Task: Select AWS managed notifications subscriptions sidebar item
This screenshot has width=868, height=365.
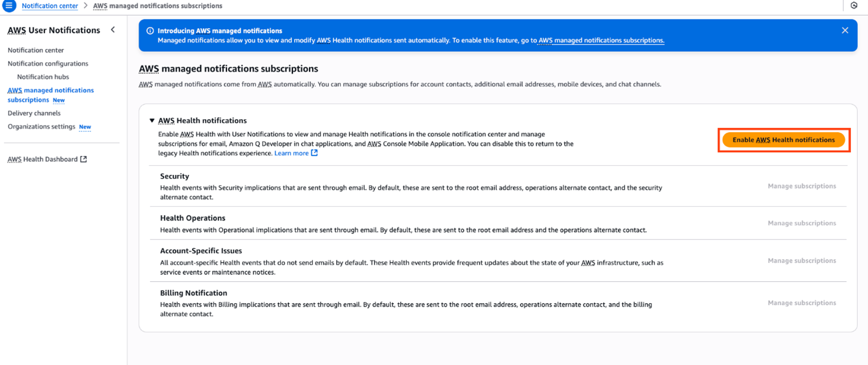Action: click(51, 95)
